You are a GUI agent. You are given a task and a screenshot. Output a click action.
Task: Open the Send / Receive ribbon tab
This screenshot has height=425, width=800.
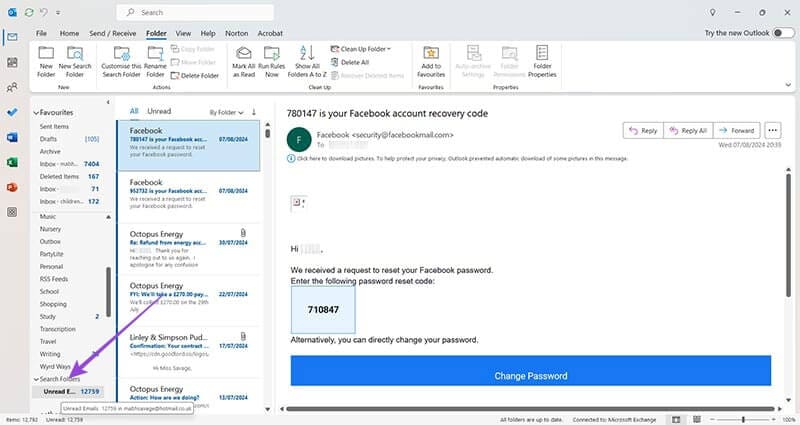112,33
